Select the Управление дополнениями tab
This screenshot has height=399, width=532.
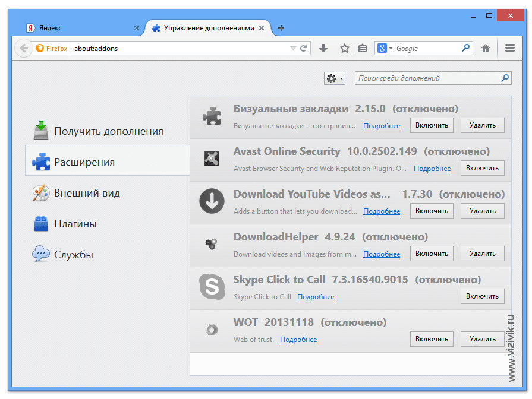209,28
